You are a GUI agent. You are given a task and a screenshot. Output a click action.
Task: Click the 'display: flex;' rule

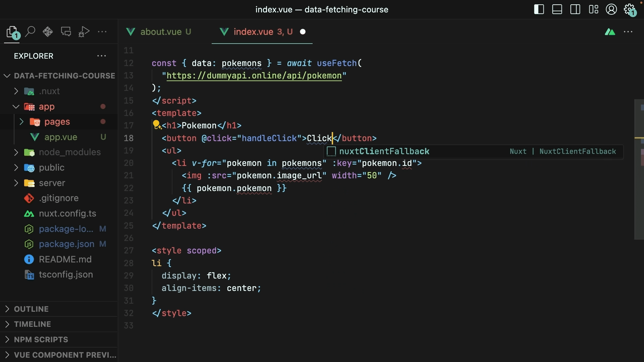click(196, 276)
